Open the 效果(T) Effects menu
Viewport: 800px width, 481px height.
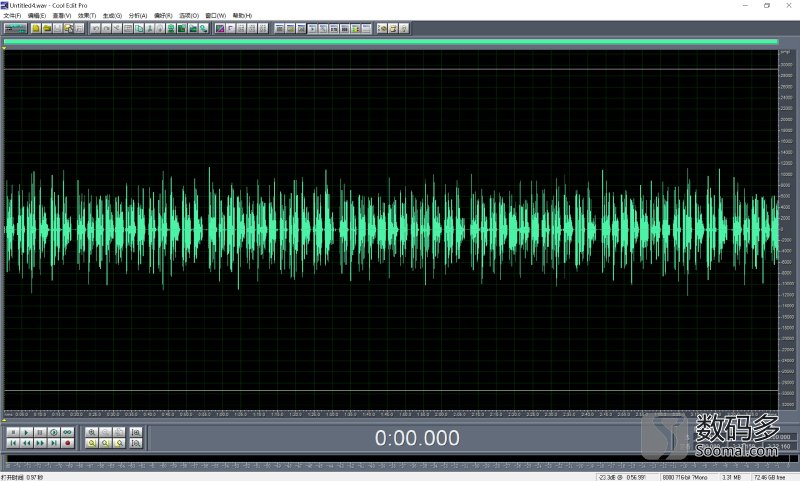87,16
